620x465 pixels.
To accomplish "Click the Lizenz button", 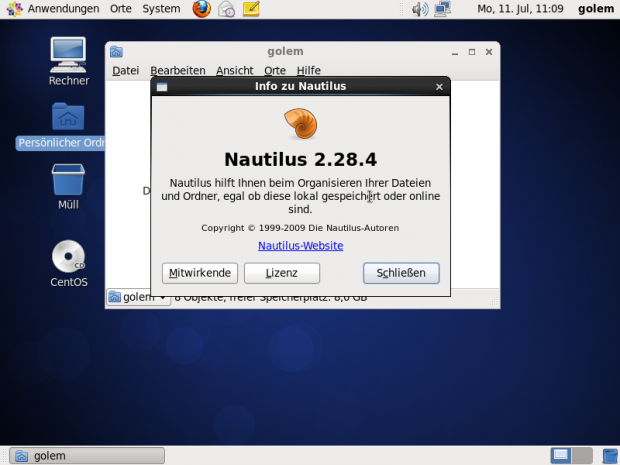I will (x=282, y=273).
